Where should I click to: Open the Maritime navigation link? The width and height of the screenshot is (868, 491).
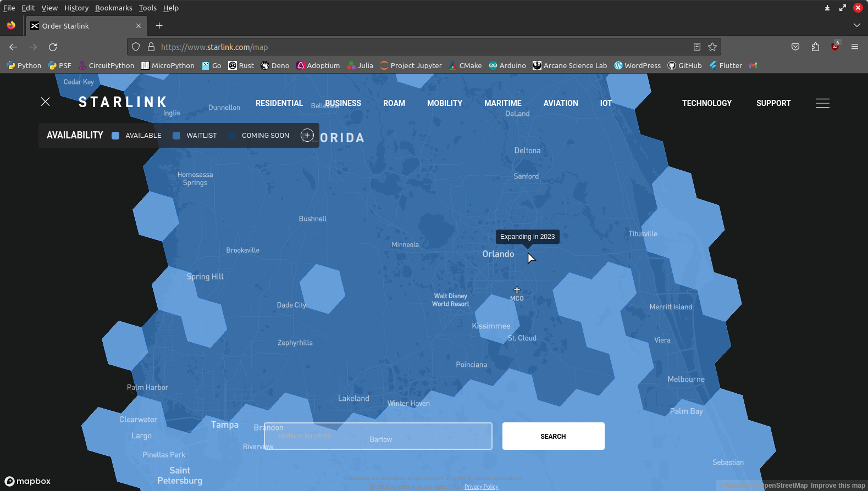[503, 103]
